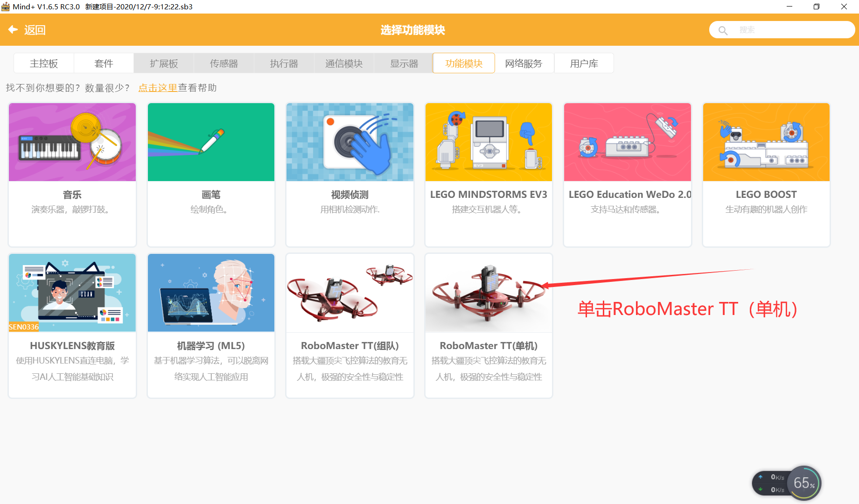
Task: Click the 机器学习 (ML5) title
Action: [211, 346]
